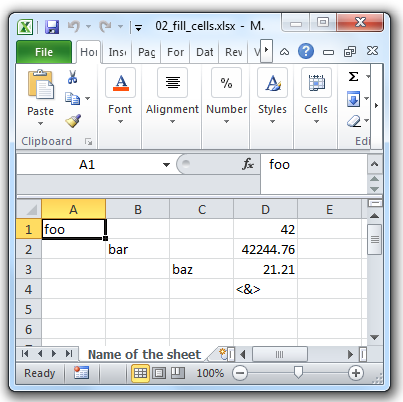The height and width of the screenshot is (402, 403).
Task: Click the Fill down arrow icon
Action: point(353,99)
